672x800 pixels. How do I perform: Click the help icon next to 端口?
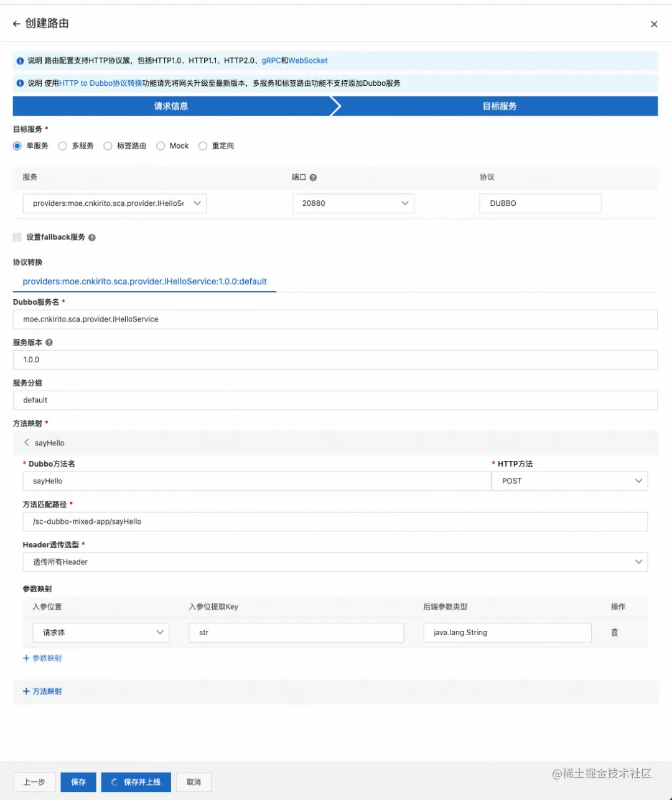(313, 177)
